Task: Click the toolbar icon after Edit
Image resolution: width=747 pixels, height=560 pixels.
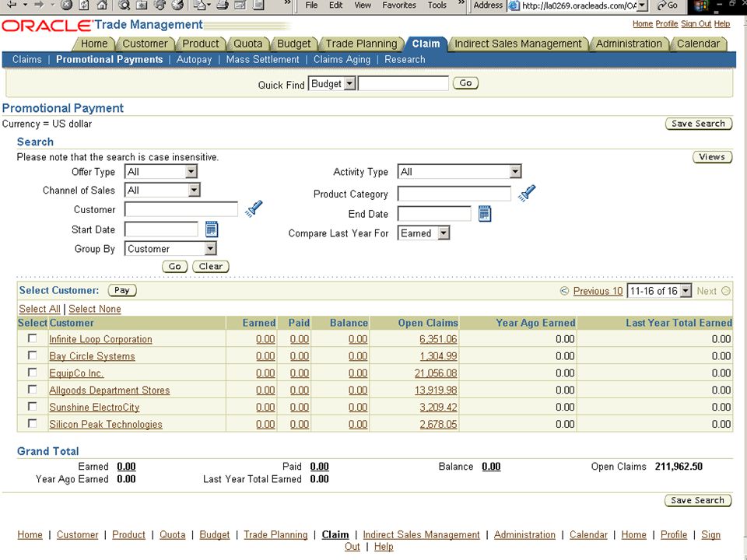Action: pyautogui.click(x=258, y=5)
